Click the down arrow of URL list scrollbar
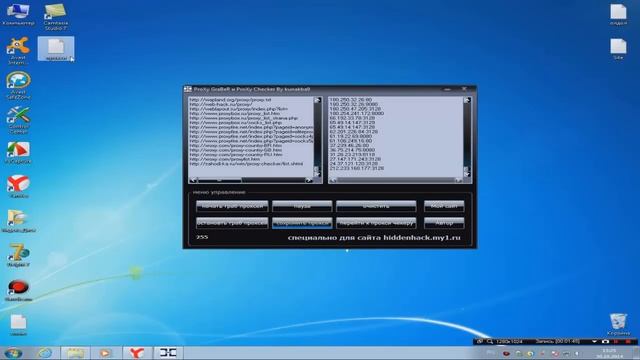 coord(317,174)
